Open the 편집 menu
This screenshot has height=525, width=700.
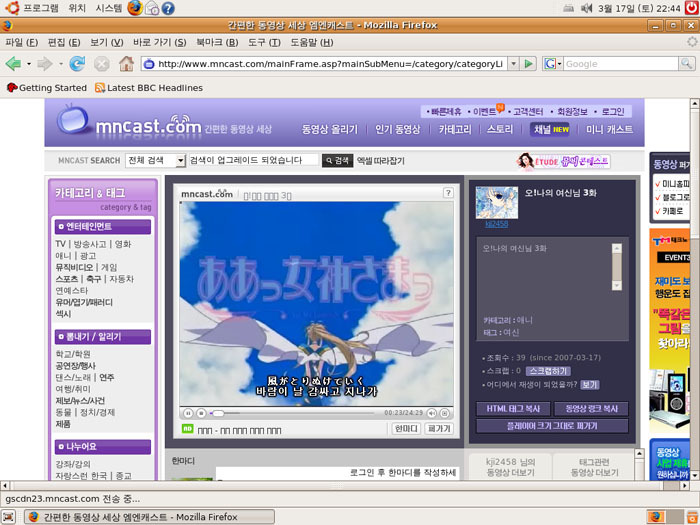[64, 42]
